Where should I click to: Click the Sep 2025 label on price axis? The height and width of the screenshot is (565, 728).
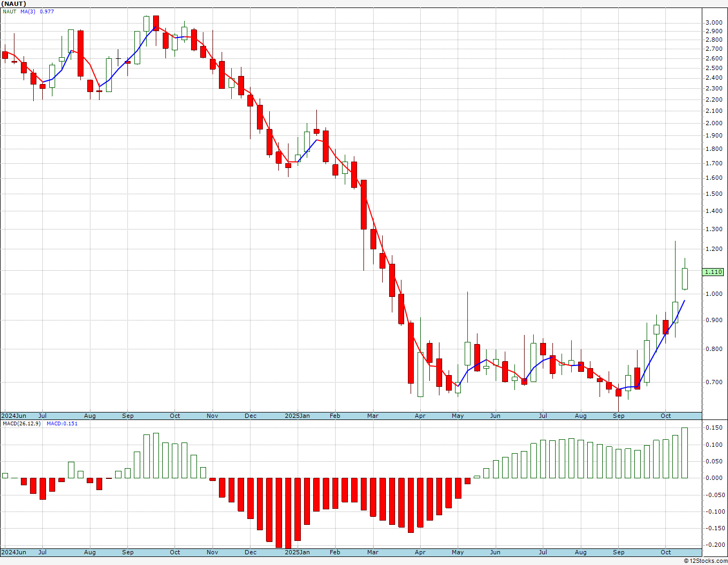(x=619, y=416)
